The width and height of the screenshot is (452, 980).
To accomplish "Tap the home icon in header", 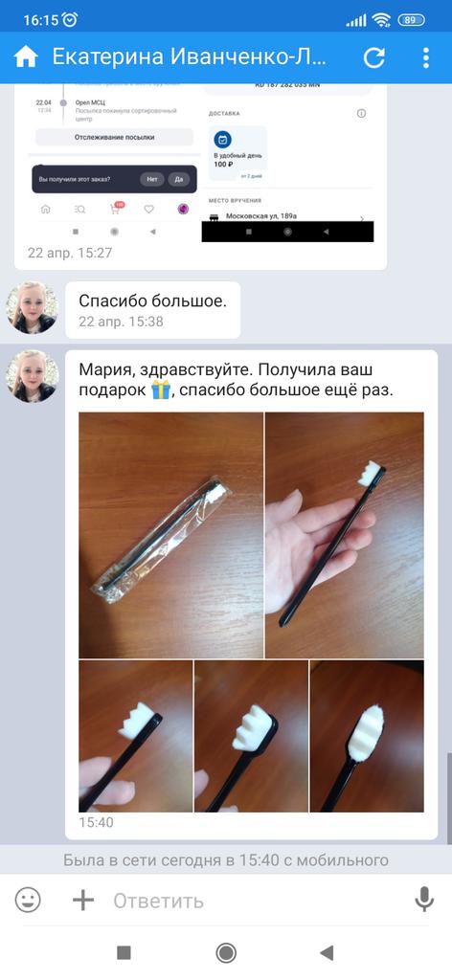I will pyautogui.click(x=26, y=57).
